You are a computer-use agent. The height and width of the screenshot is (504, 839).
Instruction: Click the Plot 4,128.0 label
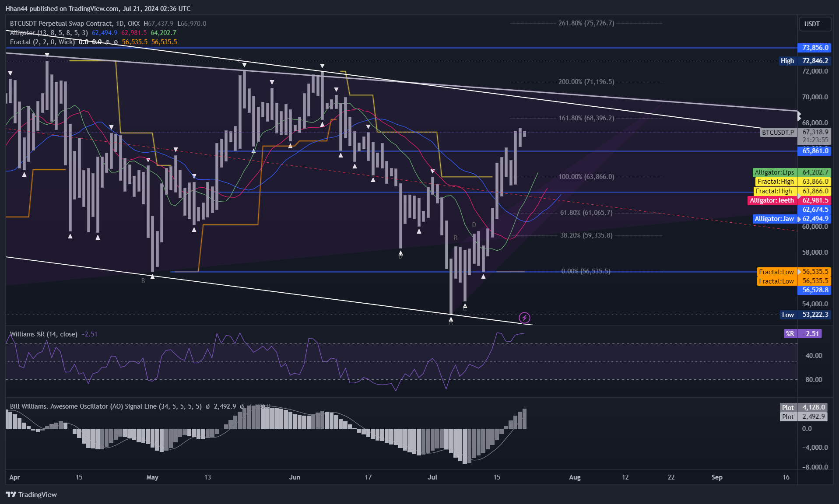pyautogui.click(x=804, y=407)
